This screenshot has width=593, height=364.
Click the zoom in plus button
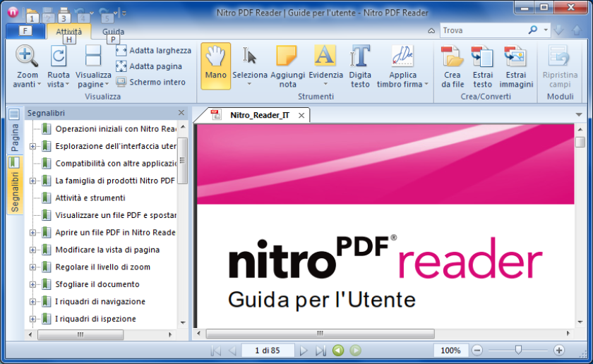coord(559,351)
